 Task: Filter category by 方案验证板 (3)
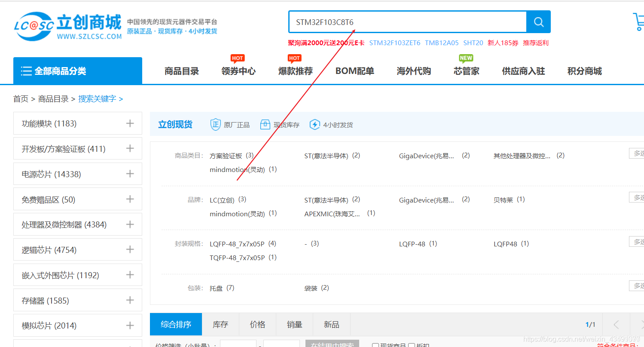232,156
